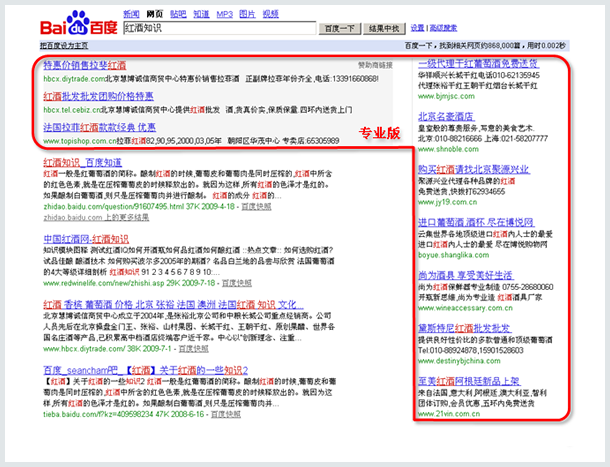
Task: Click the 赞助商链接 label
Action: [x=375, y=65]
